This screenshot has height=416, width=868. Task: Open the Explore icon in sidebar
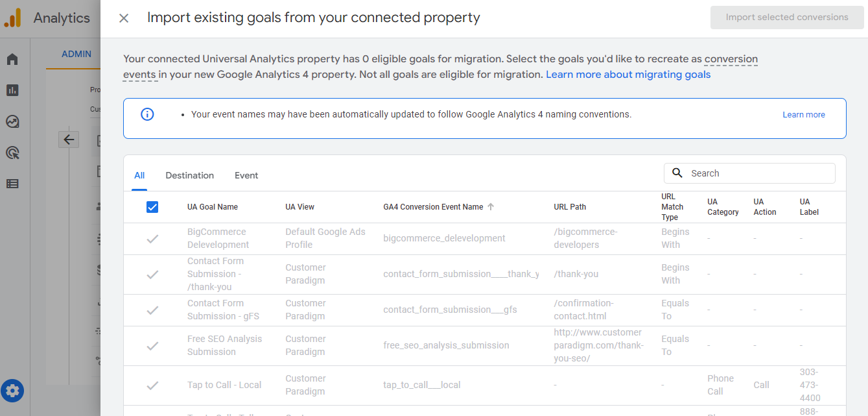click(x=12, y=121)
